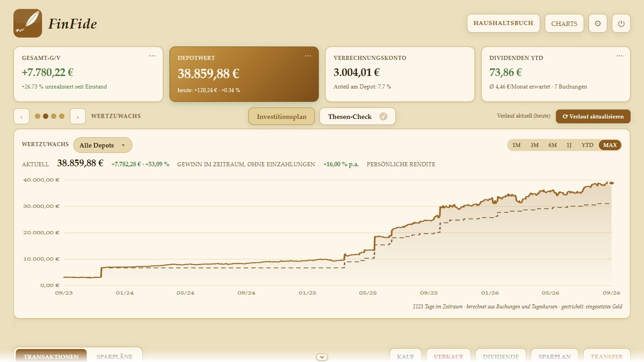Click the Kauf button

pyautogui.click(x=406, y=356)
